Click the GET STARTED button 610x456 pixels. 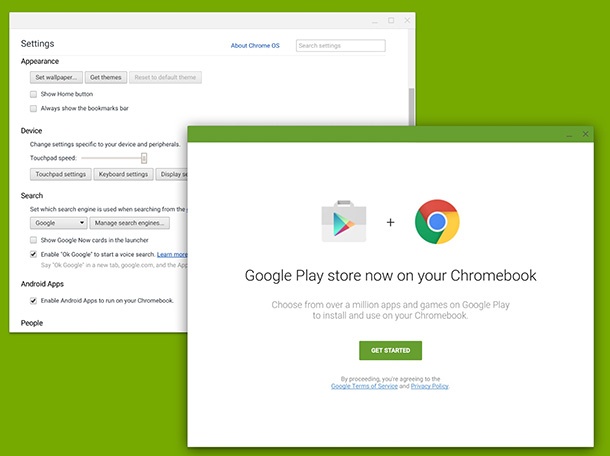(390, 350)
